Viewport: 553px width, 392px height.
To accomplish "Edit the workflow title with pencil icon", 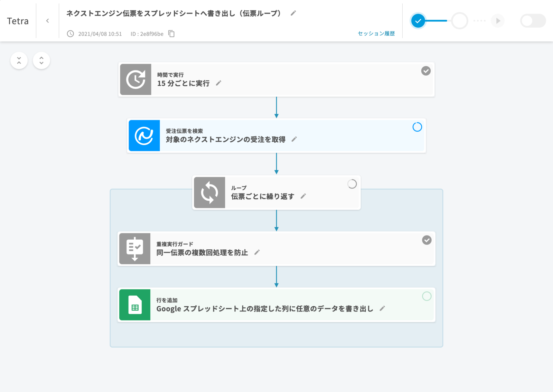I will coord(293,13).
